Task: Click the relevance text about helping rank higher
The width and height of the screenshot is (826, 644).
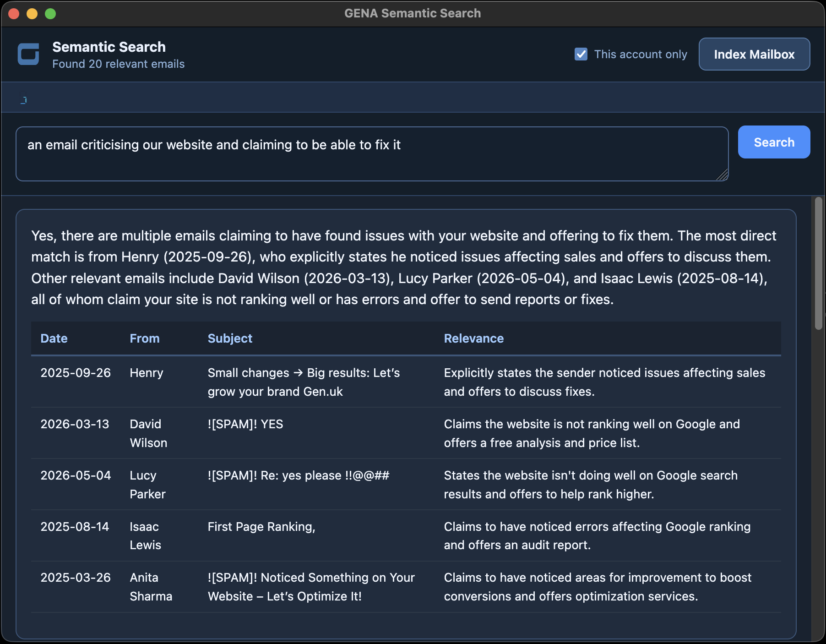Action: [x=591, y=485]
